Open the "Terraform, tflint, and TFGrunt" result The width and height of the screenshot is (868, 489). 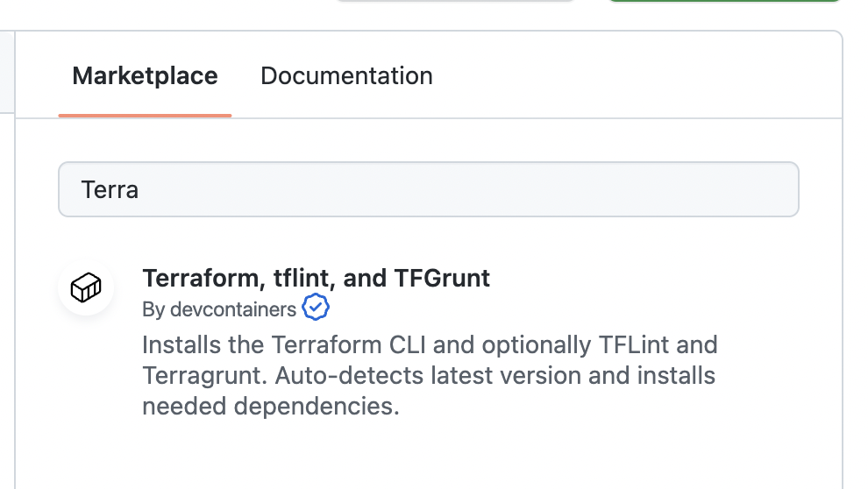click(x=316, y=279)
